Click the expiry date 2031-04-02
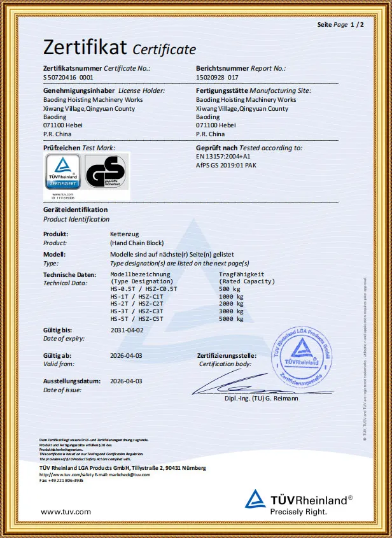This screenshot has height=538, width=392. pyautogui.click(x=127, y=330)
